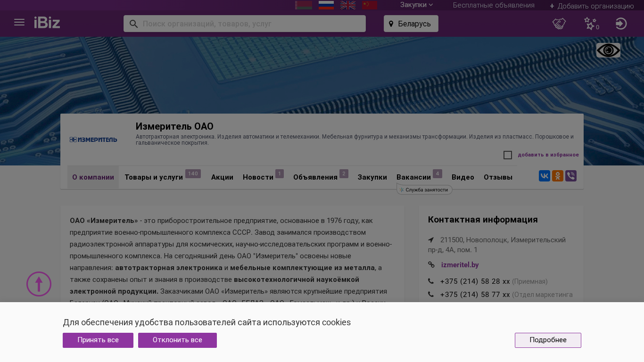Click the Измеритель company logo
The width and height of the screenshot is (644, 362).
(x=93, y=140)
